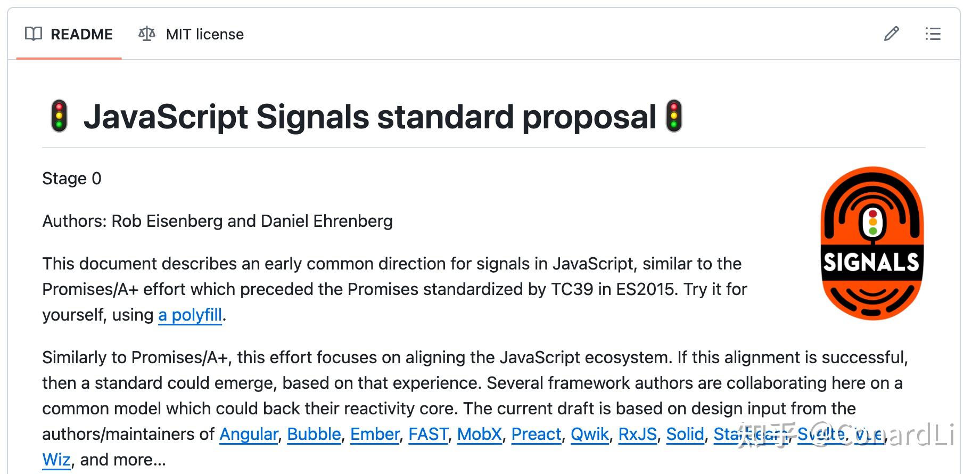The image size is (980, 474).
Task: Open the Bubble link
Action: 314,434
